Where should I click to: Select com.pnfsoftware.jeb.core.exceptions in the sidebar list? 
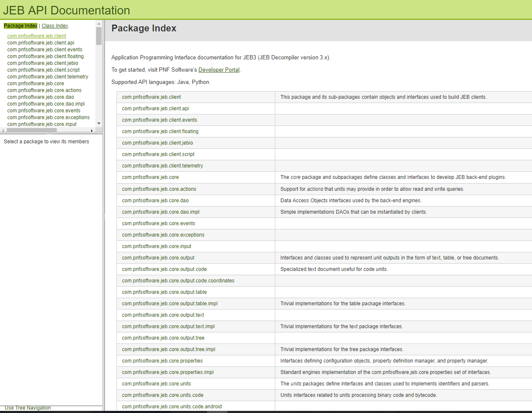pos(48,117)
